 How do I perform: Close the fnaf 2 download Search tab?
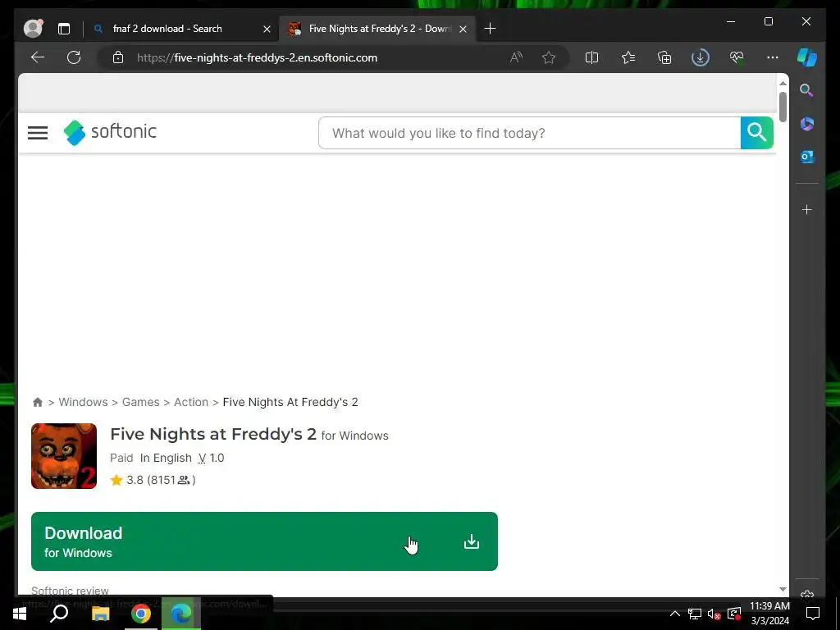[267, 29]
